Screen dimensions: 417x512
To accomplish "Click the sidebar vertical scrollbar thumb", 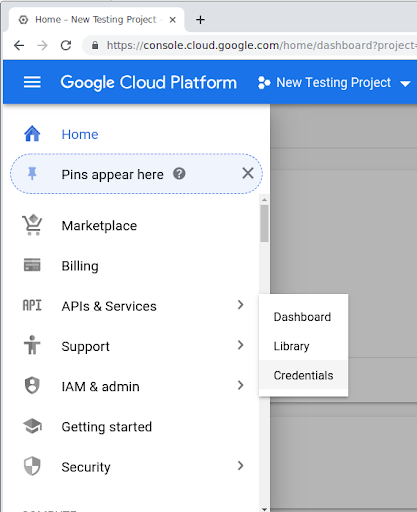I will coord(264,223).
